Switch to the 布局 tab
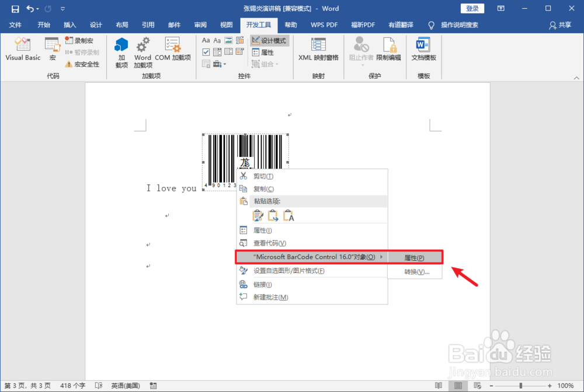The image size is (584, 392). coord(122,25)
